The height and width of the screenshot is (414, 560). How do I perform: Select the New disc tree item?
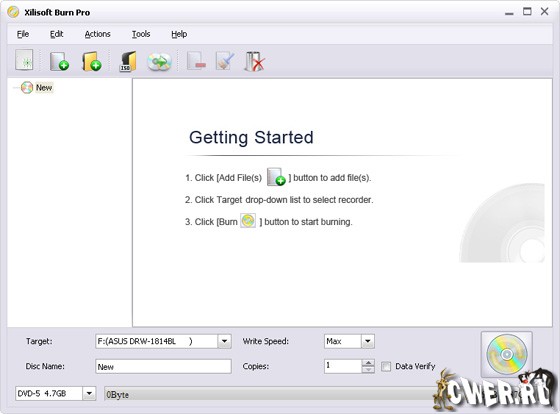(x=44, y=88)
